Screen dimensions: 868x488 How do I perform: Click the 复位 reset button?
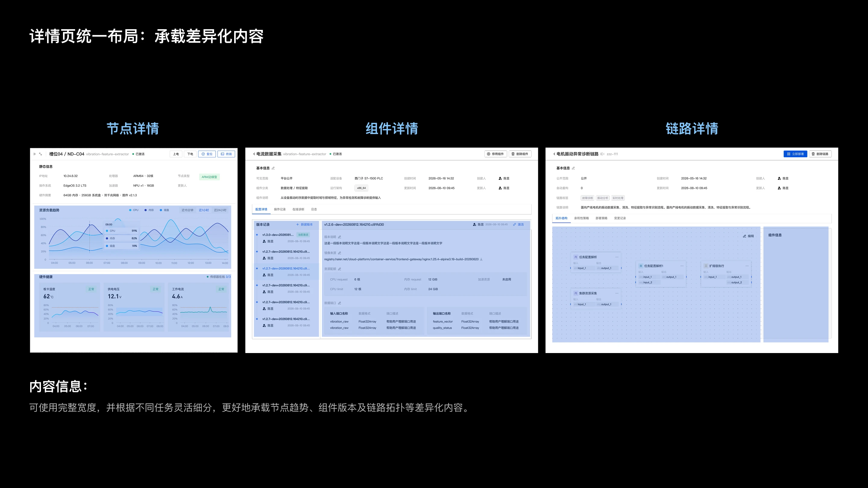(207, 154)
